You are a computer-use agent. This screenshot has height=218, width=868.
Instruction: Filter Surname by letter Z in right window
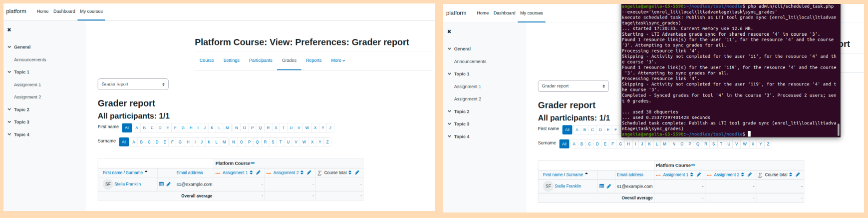[768, 144]
